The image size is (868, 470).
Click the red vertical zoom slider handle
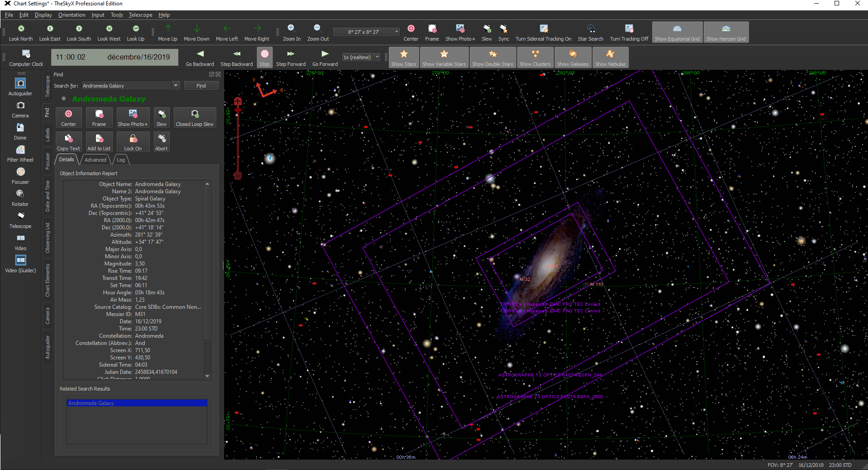[x=238, y=110]
